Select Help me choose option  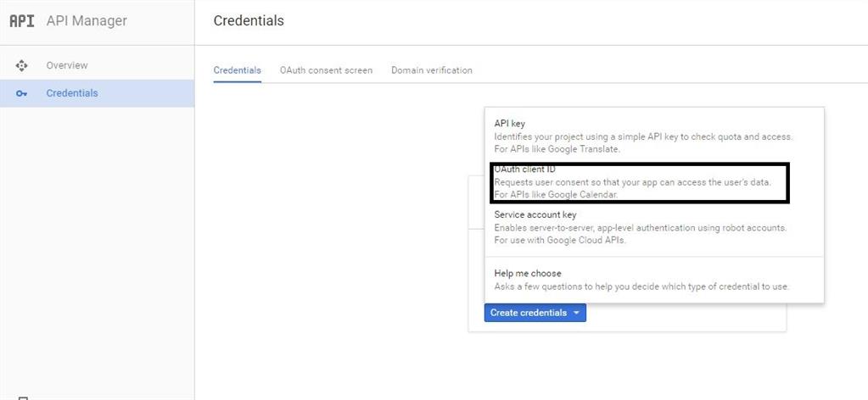(654, 280)
